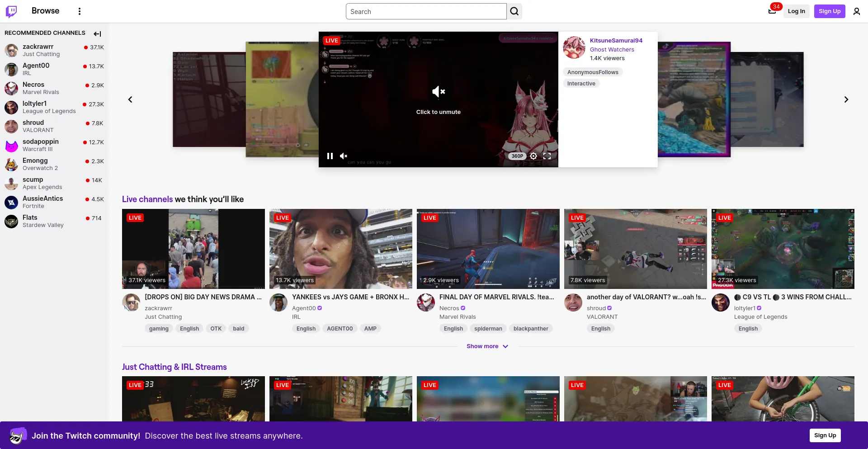Image resolution: width=868 pixels, height=449 pixels.
Task: Click blackpanther tag under Necros
Action: (531, 329)
